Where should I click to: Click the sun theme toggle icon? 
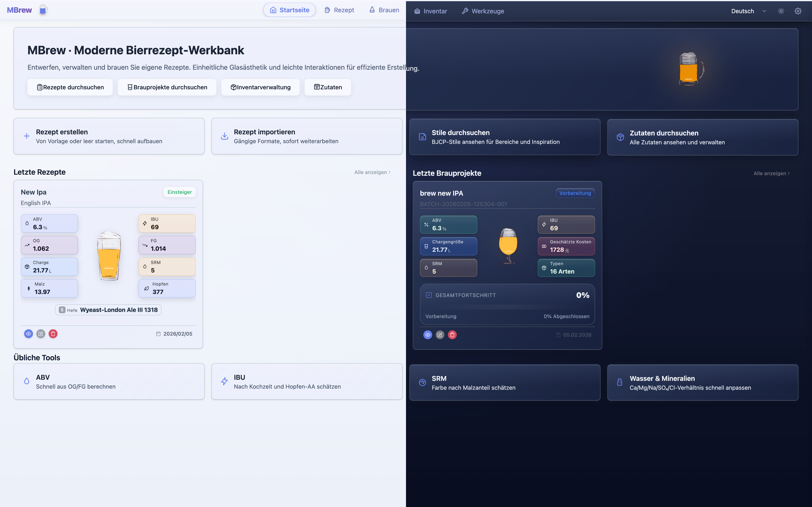[781, 11]
